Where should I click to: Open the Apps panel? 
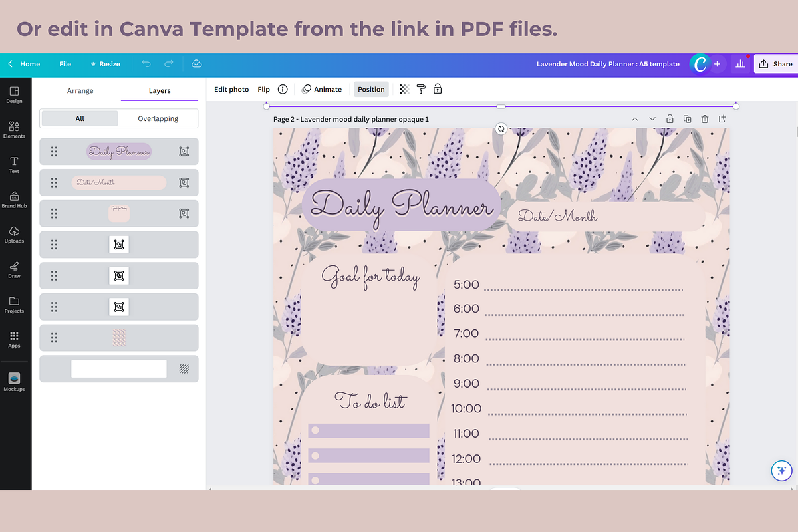coord(14,339)
